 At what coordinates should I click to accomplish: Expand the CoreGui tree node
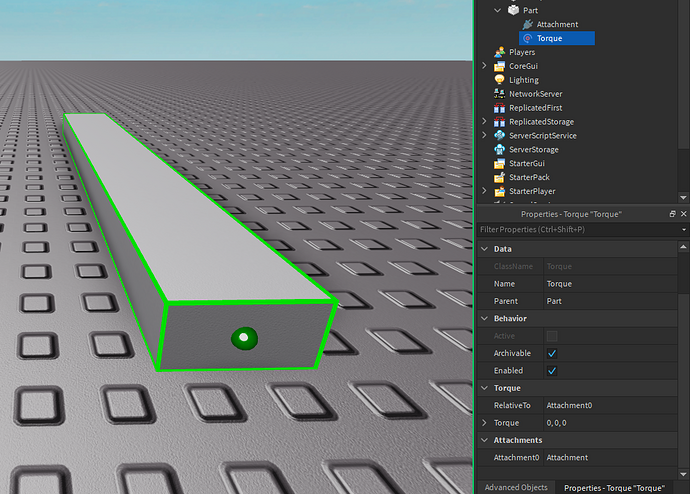click(x=484, y=66)
